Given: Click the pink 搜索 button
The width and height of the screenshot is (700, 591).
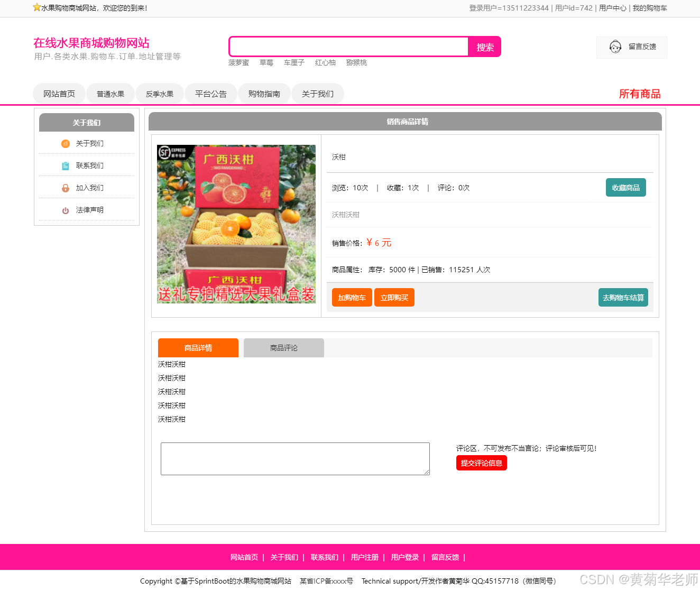Looking at the screenshot, I should [485, 47].
